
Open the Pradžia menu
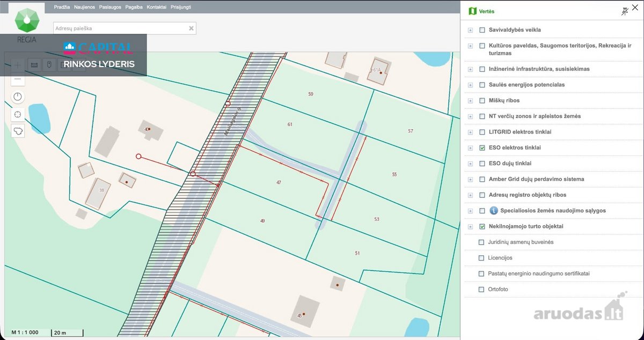click(x=62, y=8)
